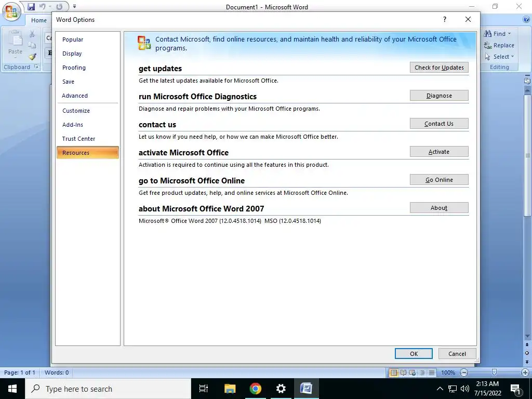This screenshot has height=399, width=532.
Task: Click Words: 0 in status bar
Action: (x=57, y=373)
